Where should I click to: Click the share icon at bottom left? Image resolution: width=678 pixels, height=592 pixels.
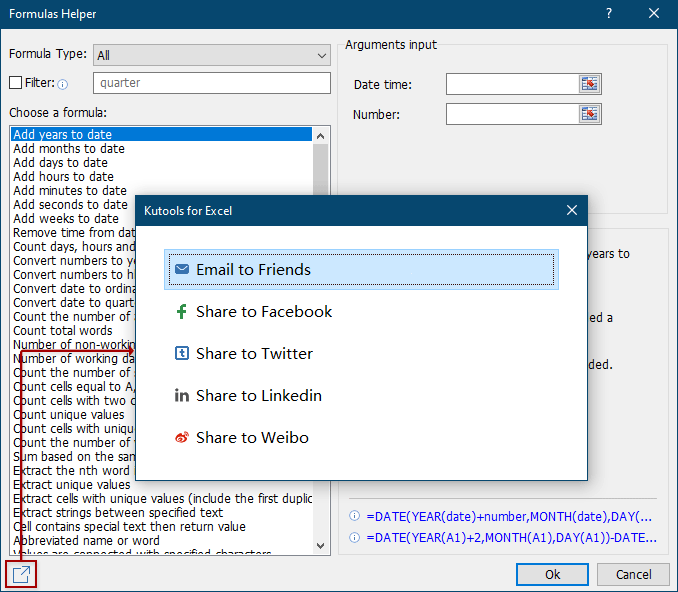coord(21,574)
